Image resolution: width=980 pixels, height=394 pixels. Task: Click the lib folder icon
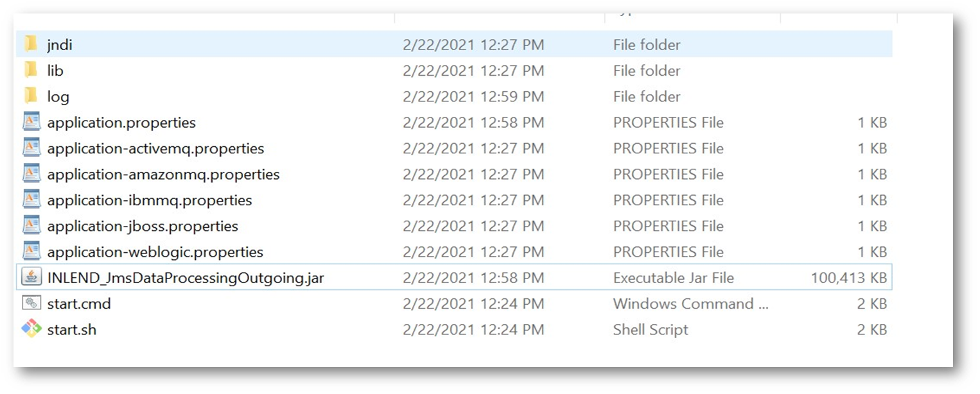coord(31,70)
